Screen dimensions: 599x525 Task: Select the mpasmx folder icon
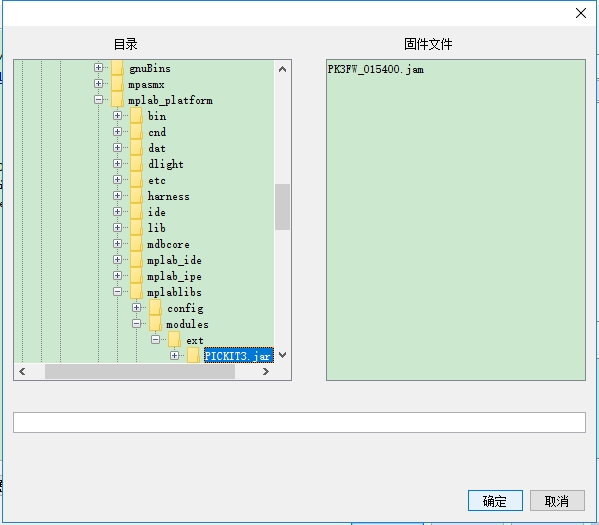point(117,84)
